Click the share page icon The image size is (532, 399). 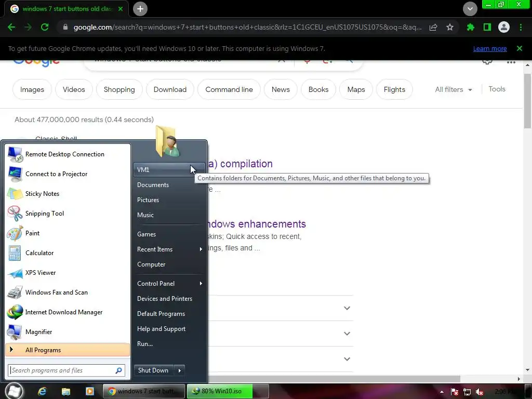click(433, 27)
